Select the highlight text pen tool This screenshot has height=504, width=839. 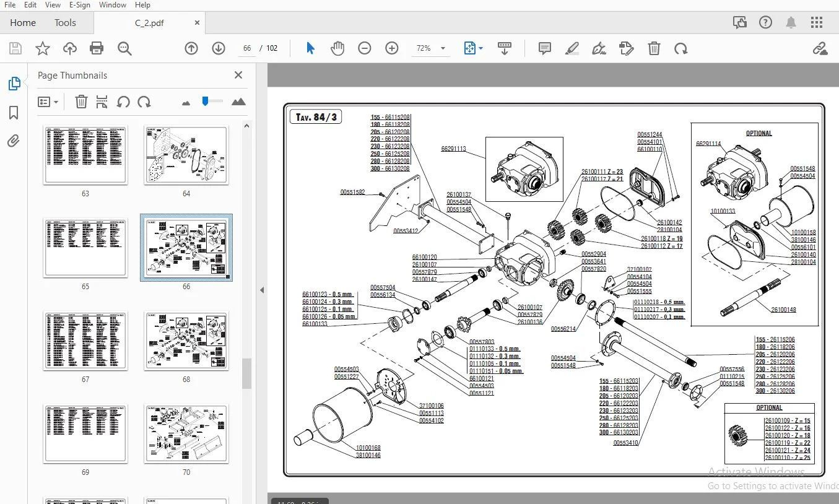(572, 48)
